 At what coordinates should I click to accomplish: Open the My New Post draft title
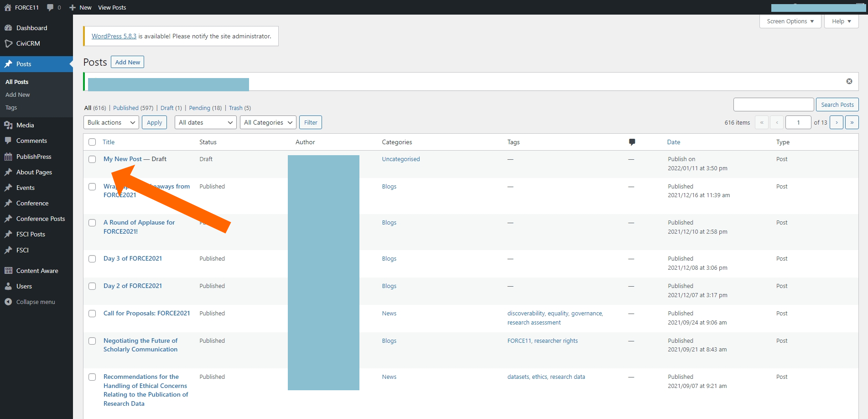[123, 159]
